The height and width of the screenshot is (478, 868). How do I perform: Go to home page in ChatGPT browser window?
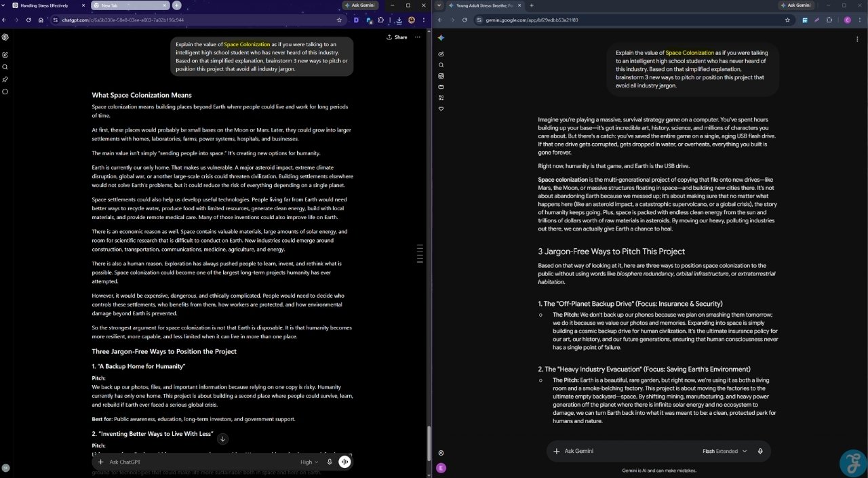coord(41,20)
